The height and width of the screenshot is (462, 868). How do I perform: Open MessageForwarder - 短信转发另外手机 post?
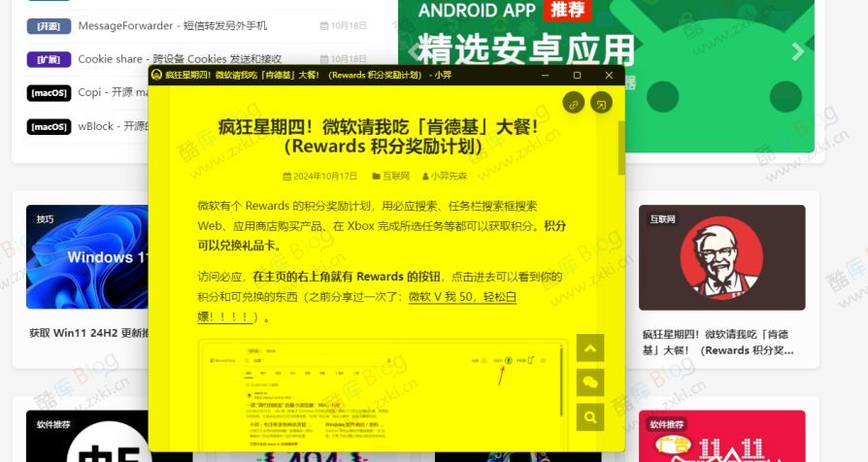tap(172, 25)
